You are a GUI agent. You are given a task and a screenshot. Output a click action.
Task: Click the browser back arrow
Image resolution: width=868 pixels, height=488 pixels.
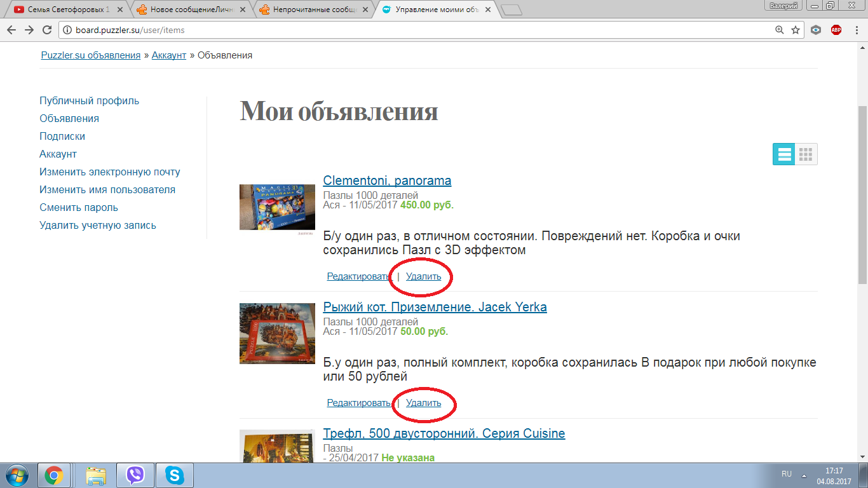pyautogui.click(x=11, y=30)
